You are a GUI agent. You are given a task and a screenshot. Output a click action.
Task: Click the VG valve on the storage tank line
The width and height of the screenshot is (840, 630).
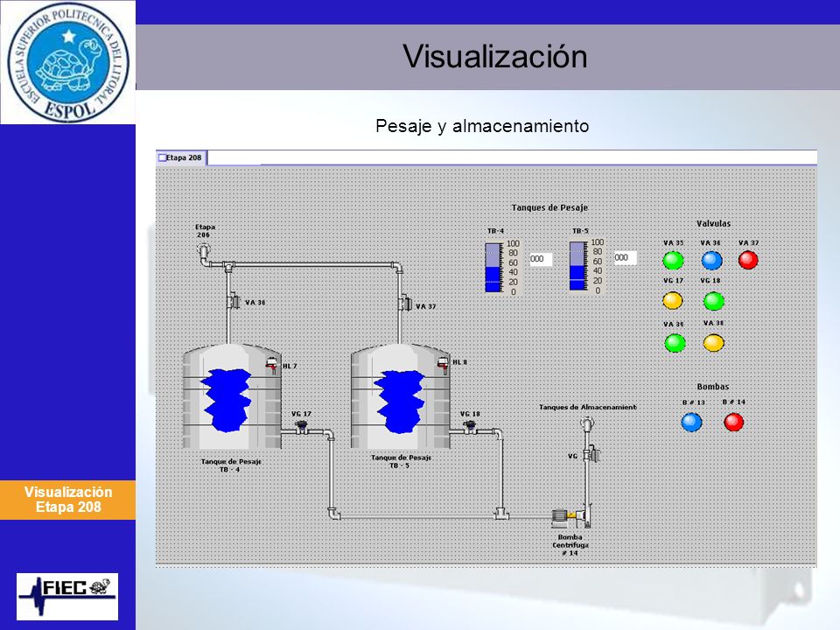(592, 454)
